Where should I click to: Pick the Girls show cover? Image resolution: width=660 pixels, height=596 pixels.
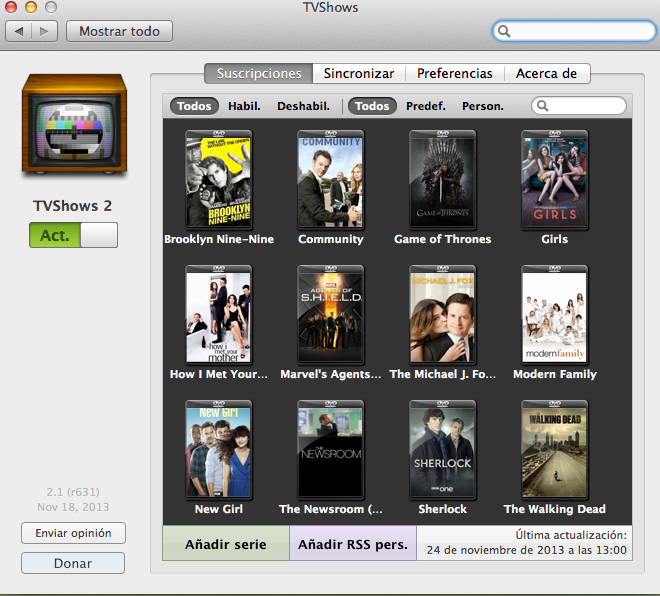click(x=554, y=180)
